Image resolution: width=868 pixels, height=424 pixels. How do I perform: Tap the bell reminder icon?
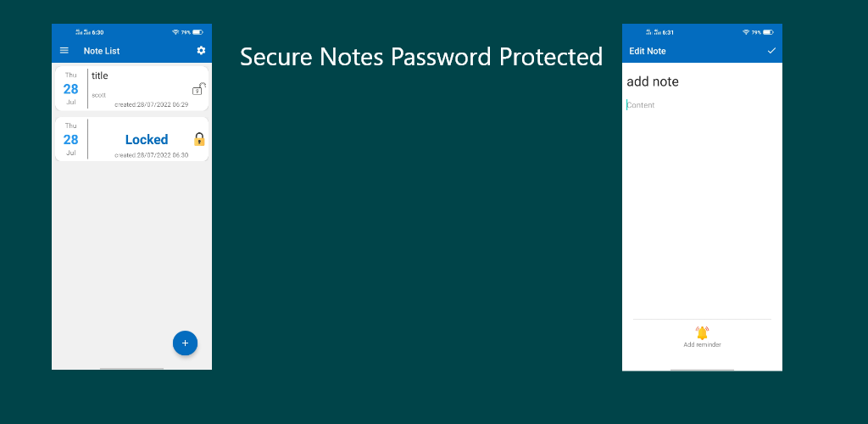tap(702, 332)
